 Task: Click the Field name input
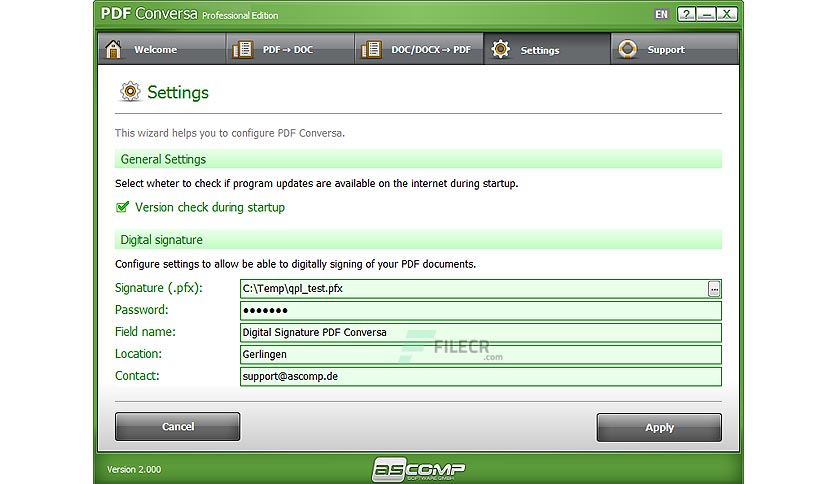click(x=481, y=333)
